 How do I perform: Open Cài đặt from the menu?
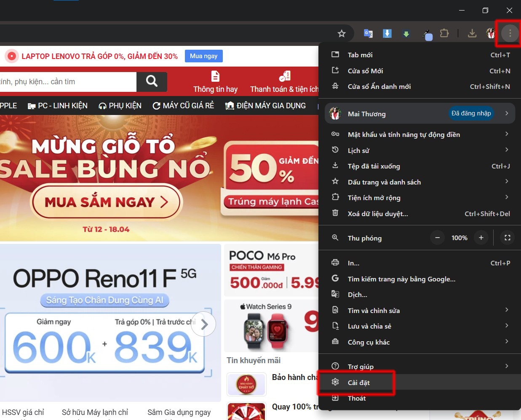(x=359, y=383)
